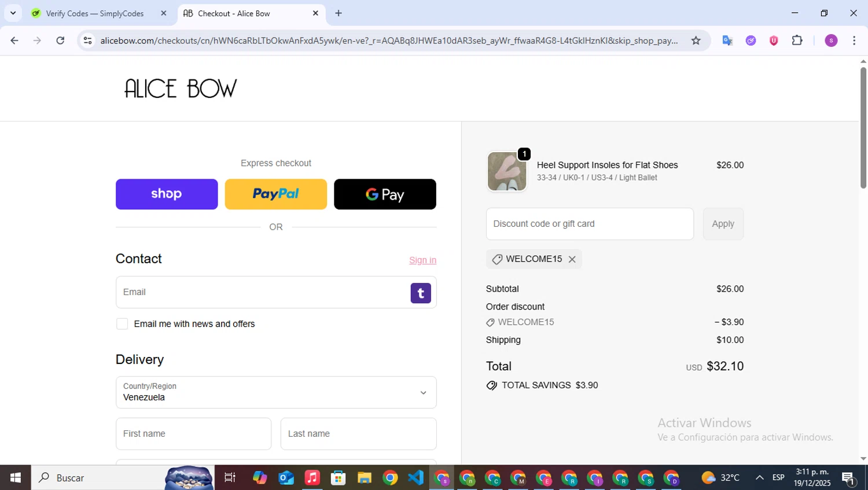
Task: Remove the WELCOME15 discount code tag
Action: (x=572, y=259)
